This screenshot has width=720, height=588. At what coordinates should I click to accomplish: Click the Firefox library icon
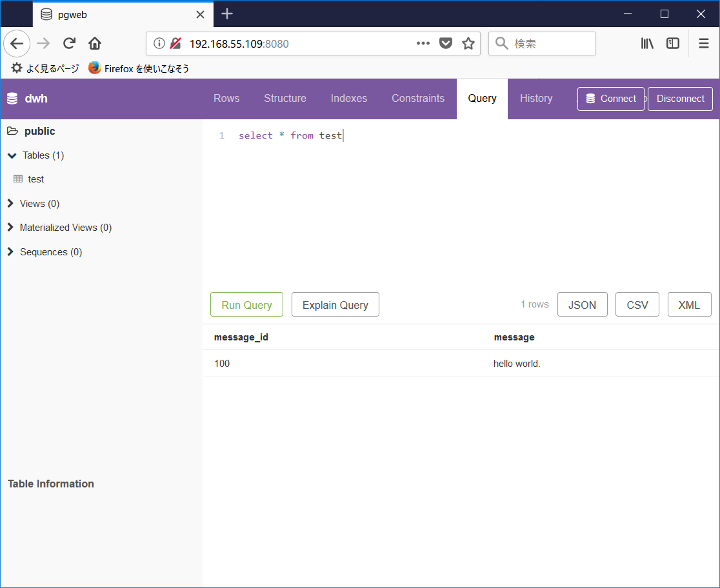(x=646, y=43)
